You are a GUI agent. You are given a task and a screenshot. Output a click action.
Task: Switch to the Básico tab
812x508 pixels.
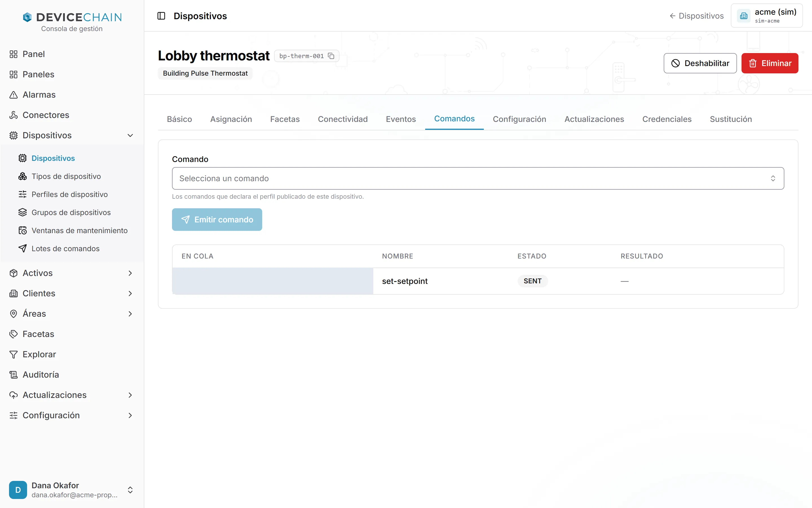pyautogui.click(x=180, y=119)
